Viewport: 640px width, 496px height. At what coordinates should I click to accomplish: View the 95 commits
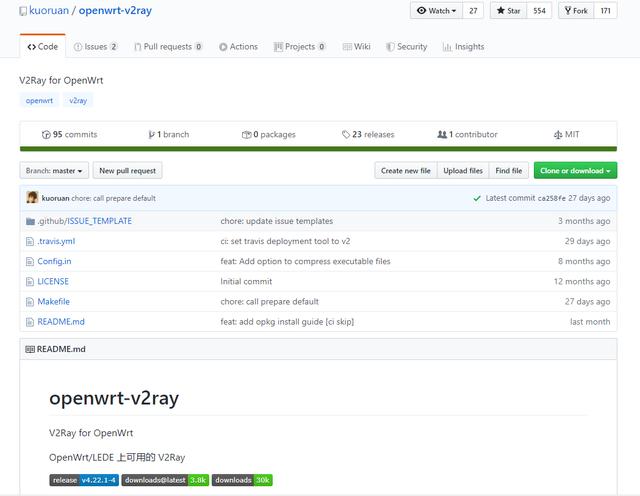click(69, 134)
